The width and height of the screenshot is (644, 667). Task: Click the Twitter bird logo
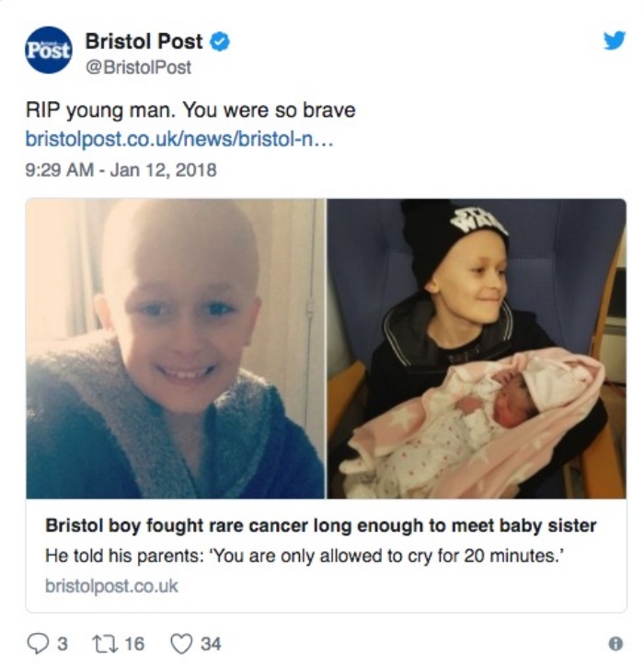point(615,40)
